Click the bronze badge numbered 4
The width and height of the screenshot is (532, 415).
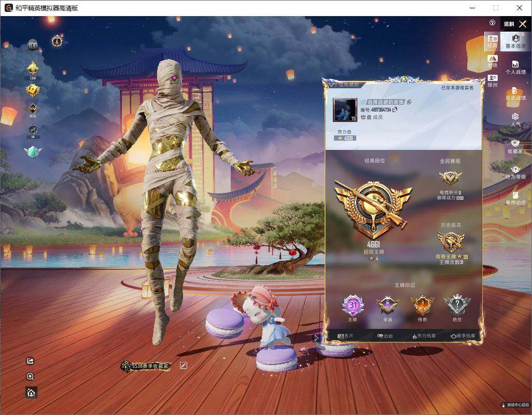tap(58, 41)
